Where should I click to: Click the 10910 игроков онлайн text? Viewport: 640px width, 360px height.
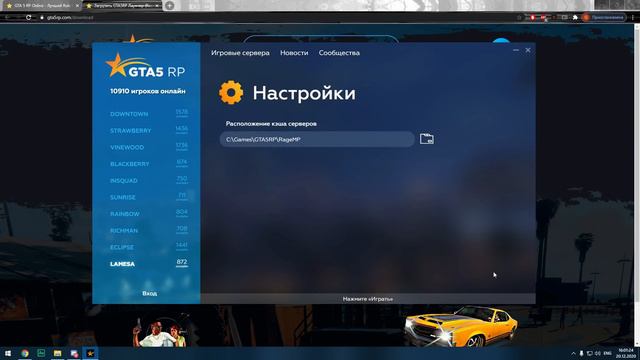point(148,91)
